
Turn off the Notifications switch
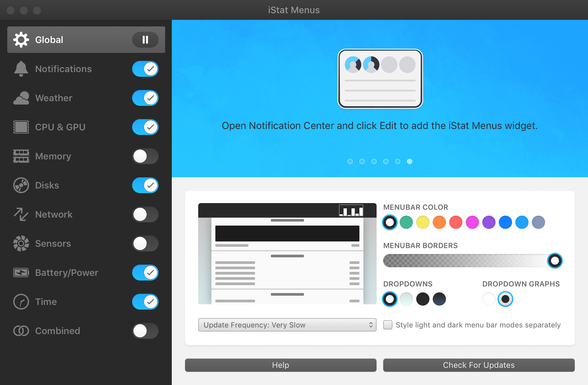point(145,69)
